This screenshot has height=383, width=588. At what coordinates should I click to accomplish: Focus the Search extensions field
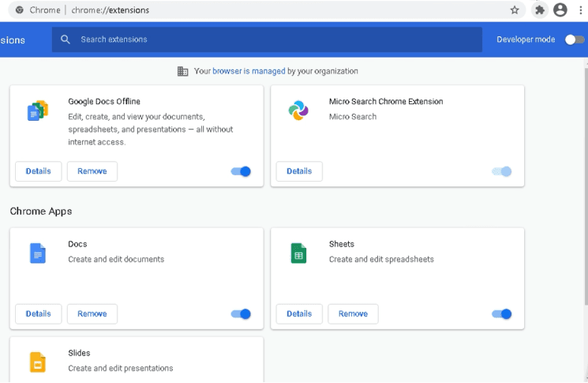[268, 39]
